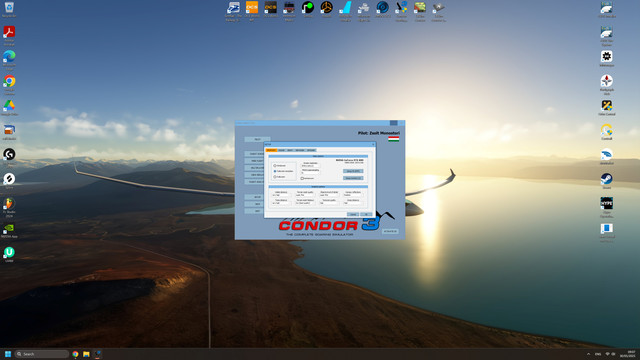This screenshot has width=640, height=360.
Task: Click the bottom-right button in Condor window
Action: [x=391, y=231]
